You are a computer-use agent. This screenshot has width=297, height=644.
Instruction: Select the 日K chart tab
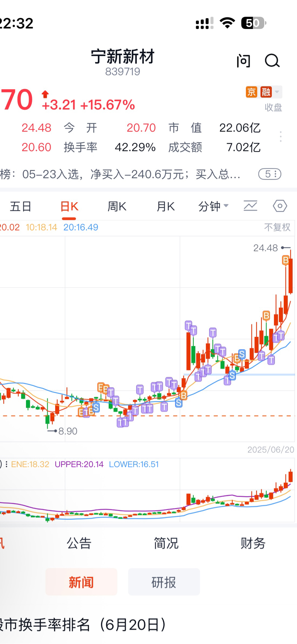[x=69, y=207]
